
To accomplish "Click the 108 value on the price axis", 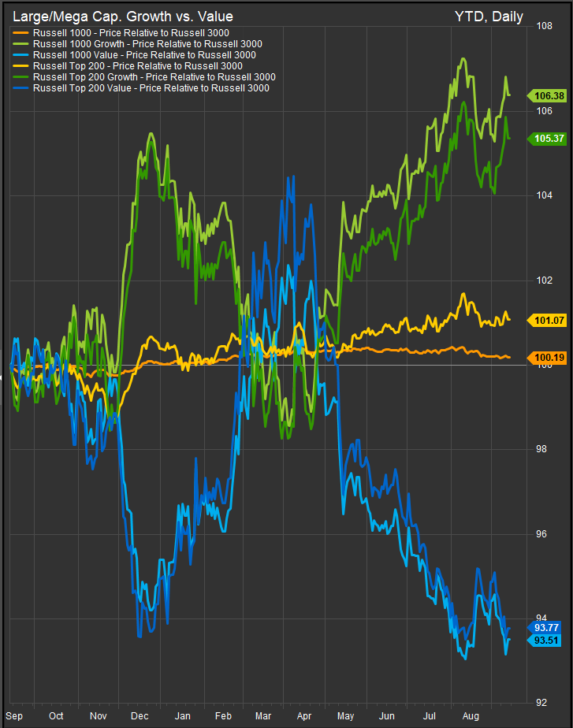I will 543,26.
